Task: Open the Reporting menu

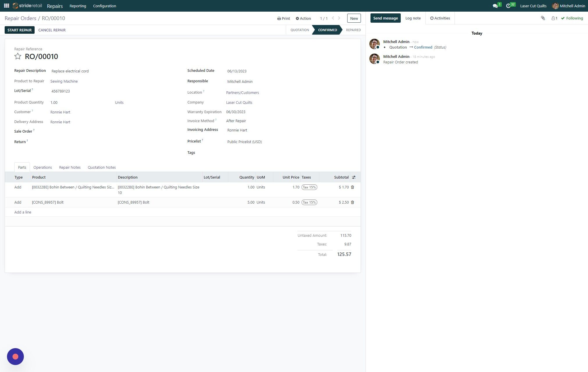Action: pyautogui.click(x=78, y=6)
